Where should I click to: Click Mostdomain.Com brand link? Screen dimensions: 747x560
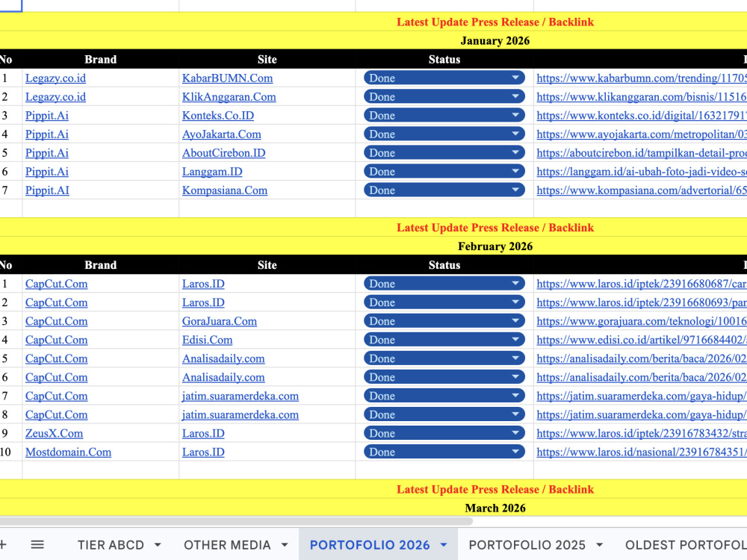[68, 452]
